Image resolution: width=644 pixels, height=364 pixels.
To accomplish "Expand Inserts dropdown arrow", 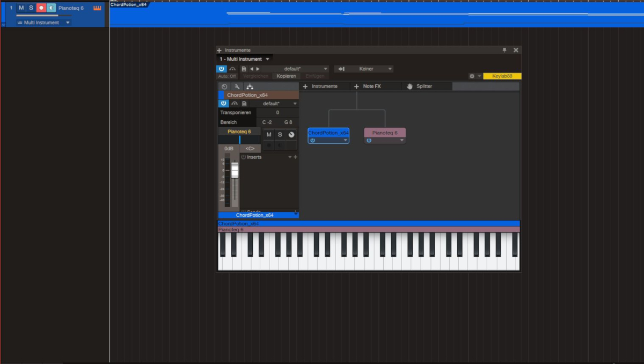I will tap(290, 157).
